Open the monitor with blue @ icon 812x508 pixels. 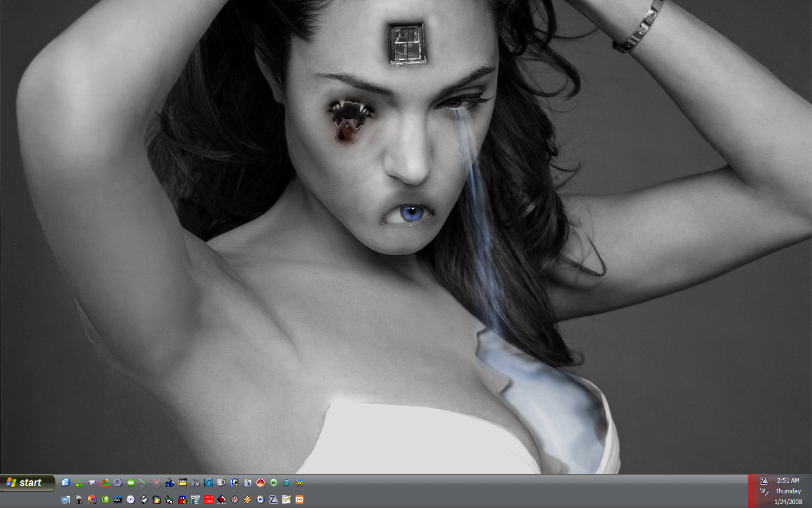tap(65, 500)
